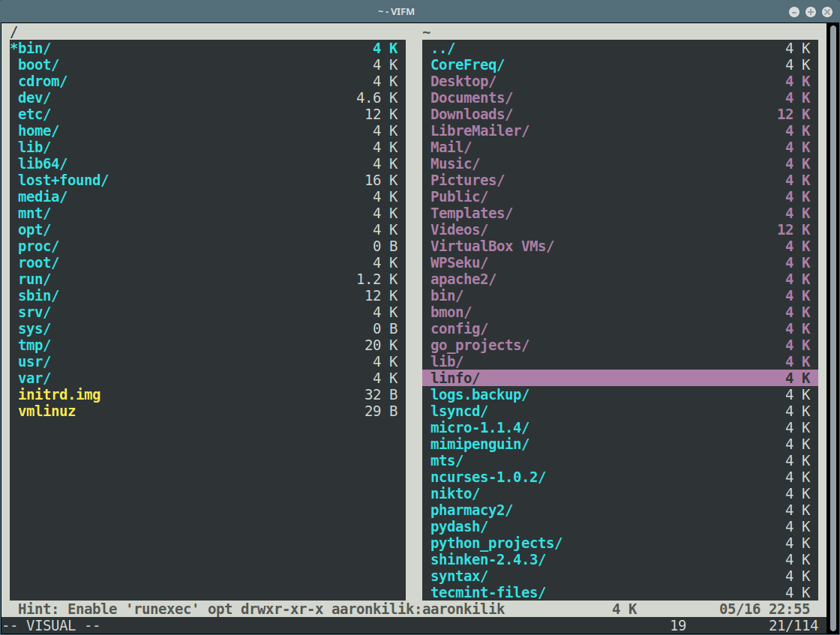Select the media/ directory row
Viewport: 840px width, 635px height.
(207, 197)
